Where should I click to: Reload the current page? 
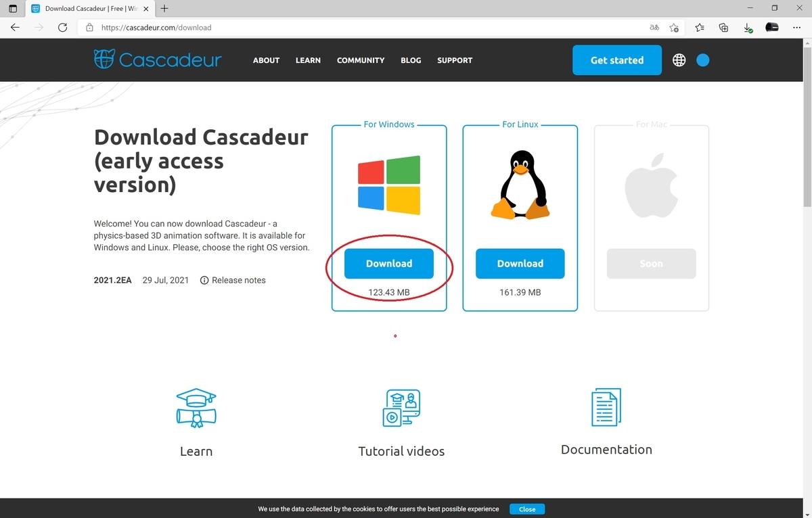pos(62,28)
